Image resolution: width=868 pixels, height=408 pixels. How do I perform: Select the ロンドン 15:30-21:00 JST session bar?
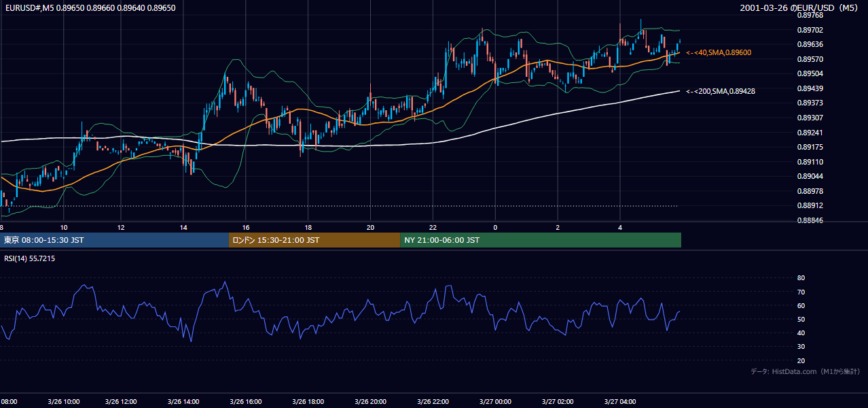(314, 240)
